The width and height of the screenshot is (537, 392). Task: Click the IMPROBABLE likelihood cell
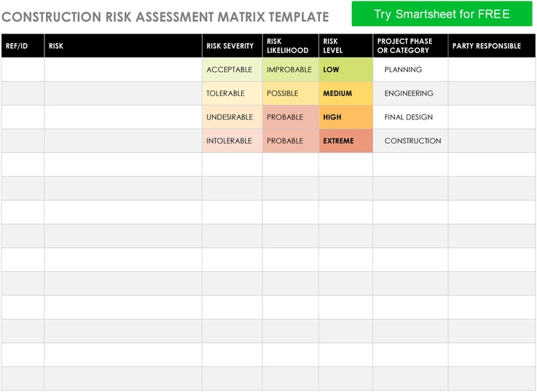(x=291, y=69)
